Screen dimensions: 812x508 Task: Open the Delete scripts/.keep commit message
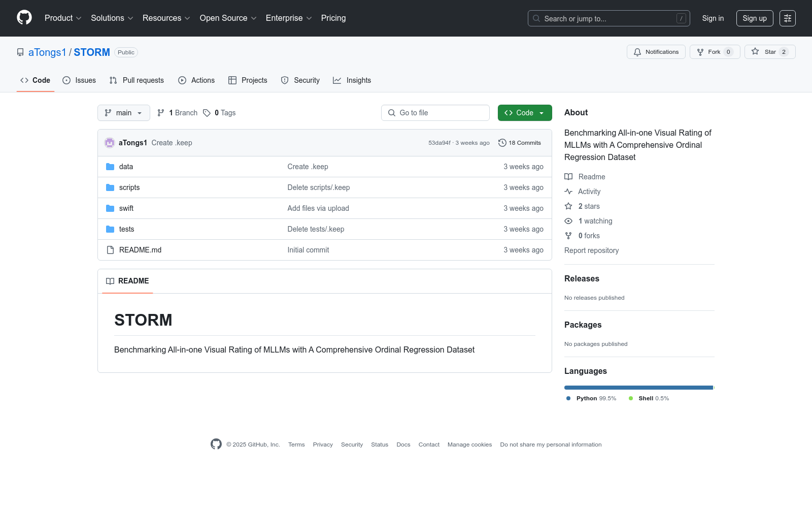click(x=319, y=187)
